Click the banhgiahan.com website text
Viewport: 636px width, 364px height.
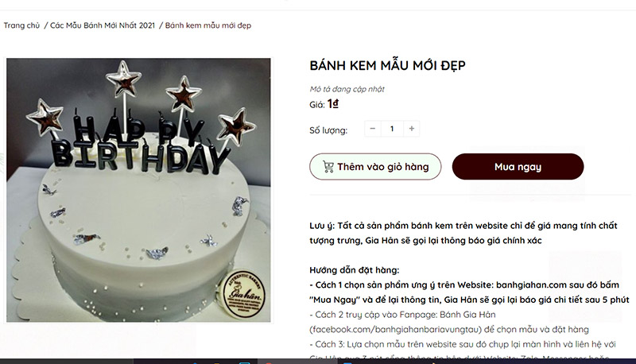tap(541, 285)
